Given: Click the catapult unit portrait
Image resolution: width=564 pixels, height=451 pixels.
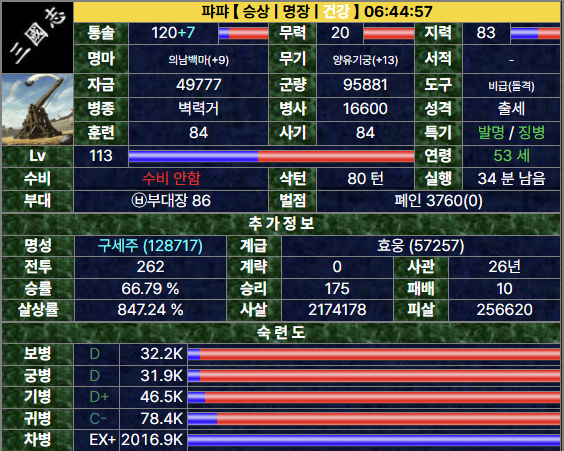Looking at the screenshot, I should tap(37, 109).
